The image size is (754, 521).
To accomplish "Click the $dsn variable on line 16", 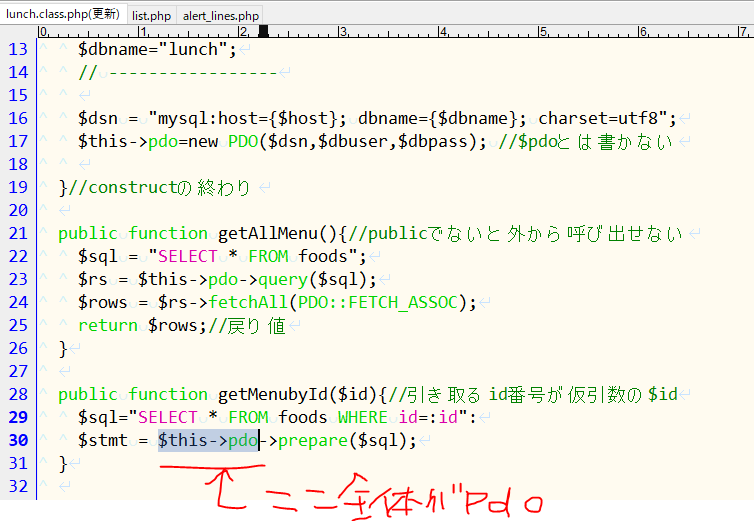I will [98, 118].
